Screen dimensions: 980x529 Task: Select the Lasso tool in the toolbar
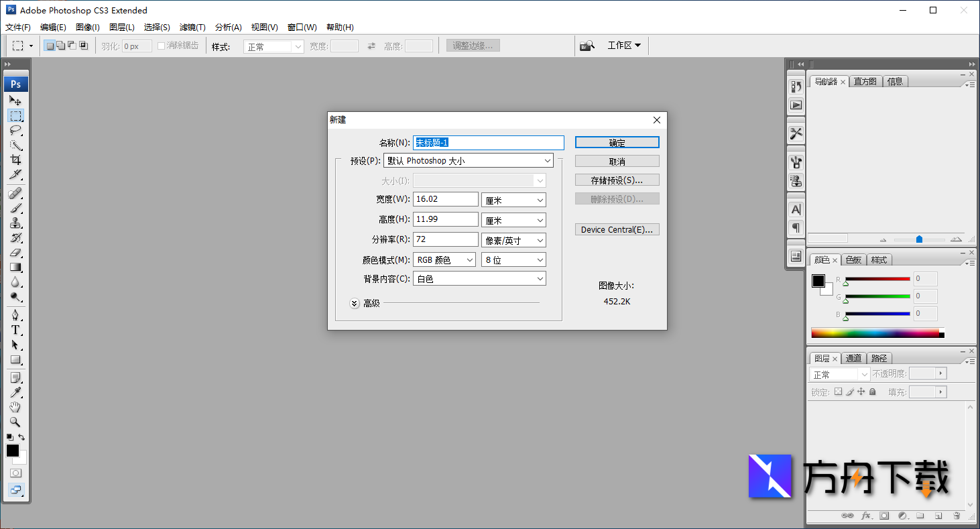coord(16,131)
